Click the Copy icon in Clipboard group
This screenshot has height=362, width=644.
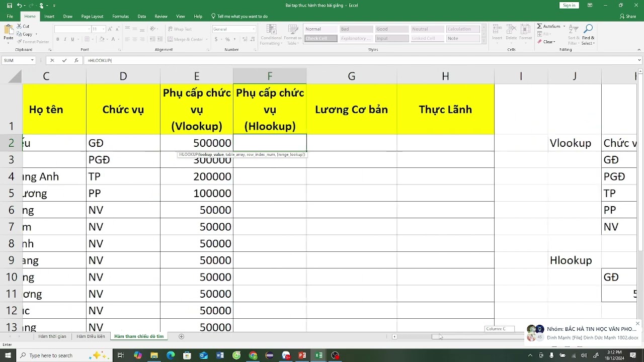(x=19, y=34)
